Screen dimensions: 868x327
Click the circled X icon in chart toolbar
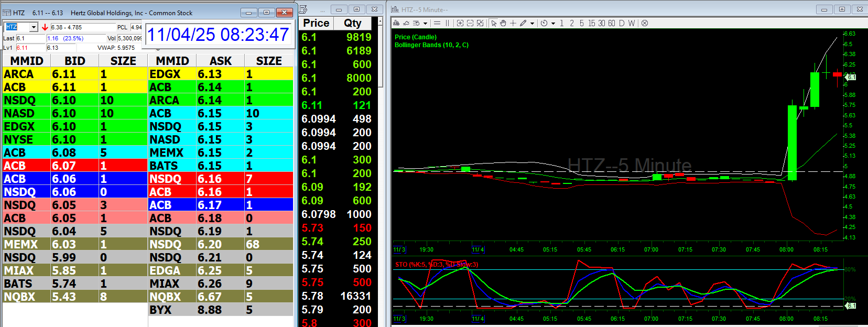pos(645,23)
